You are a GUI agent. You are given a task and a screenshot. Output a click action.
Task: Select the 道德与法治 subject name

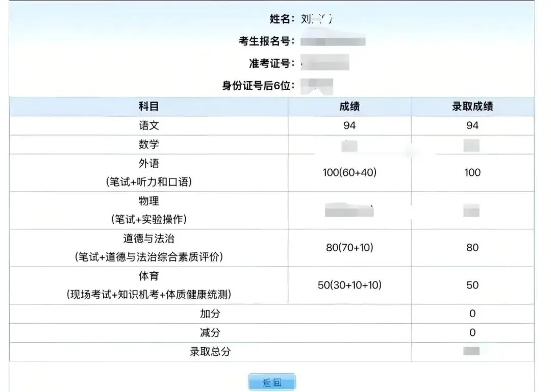[x=148, y=239]
